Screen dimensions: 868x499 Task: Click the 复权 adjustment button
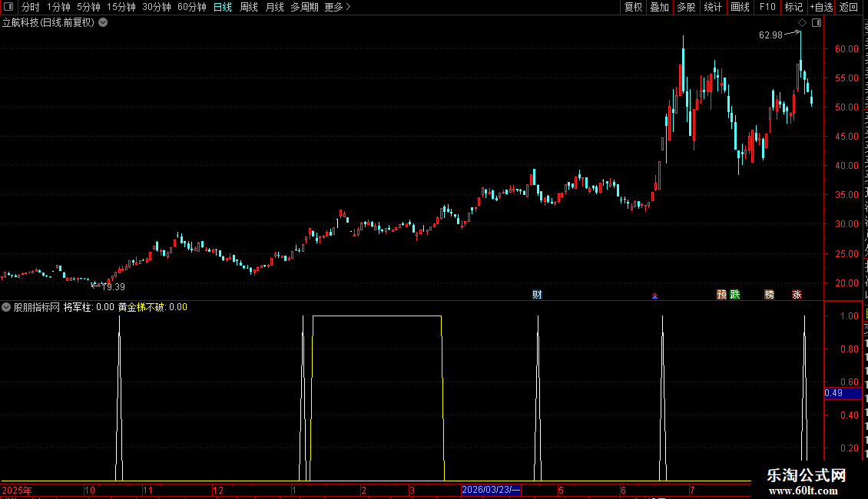pyautogui.click(x=633, y=7)
